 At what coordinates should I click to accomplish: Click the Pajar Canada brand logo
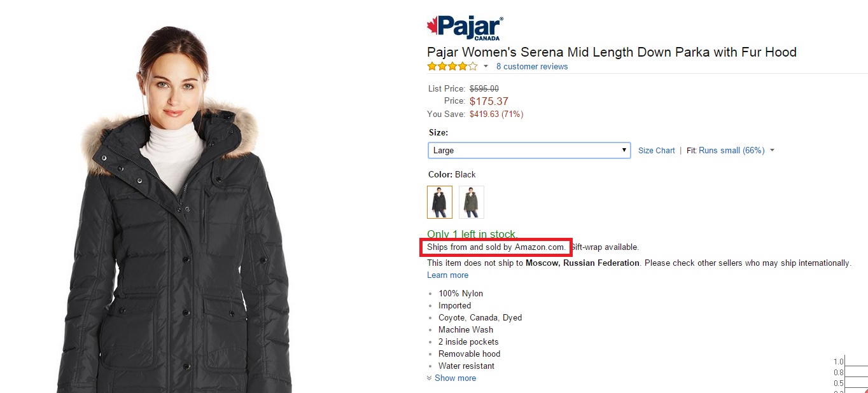(x=465, y=28)
